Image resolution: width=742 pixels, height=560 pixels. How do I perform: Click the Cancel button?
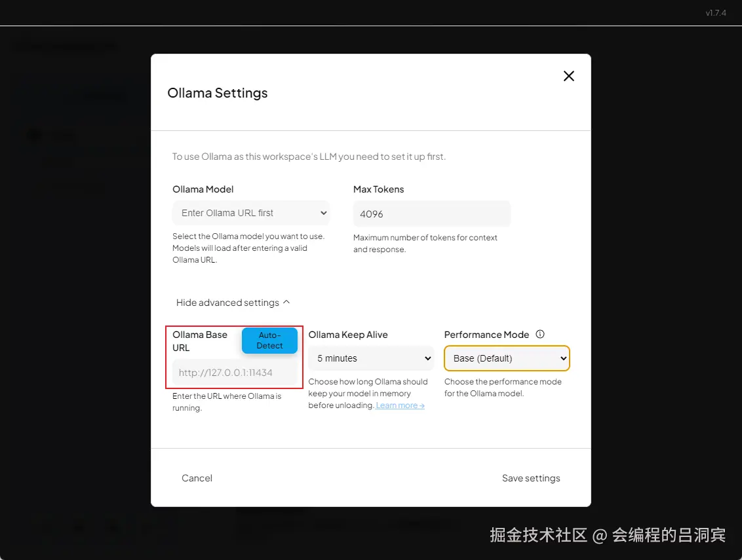197,478
